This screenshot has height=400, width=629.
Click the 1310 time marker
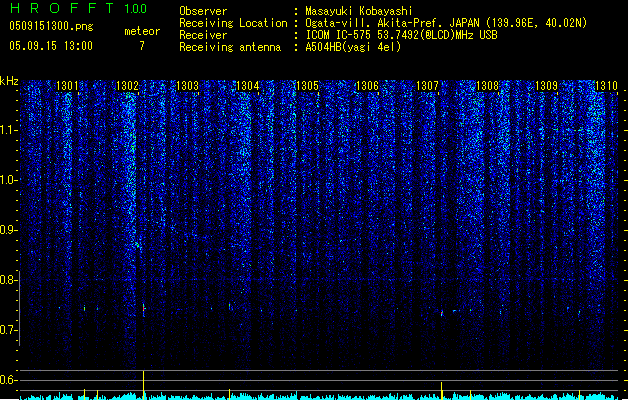607,85
